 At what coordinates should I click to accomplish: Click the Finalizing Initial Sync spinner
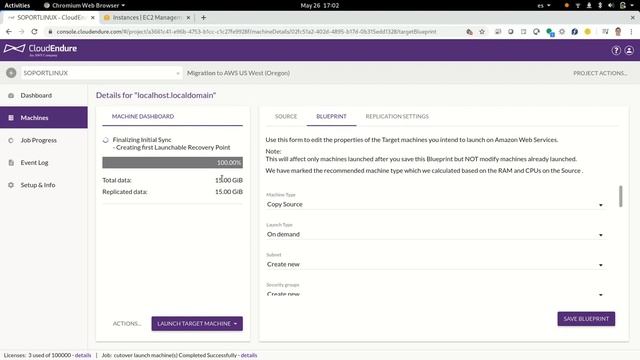click(x=106, y=140)
